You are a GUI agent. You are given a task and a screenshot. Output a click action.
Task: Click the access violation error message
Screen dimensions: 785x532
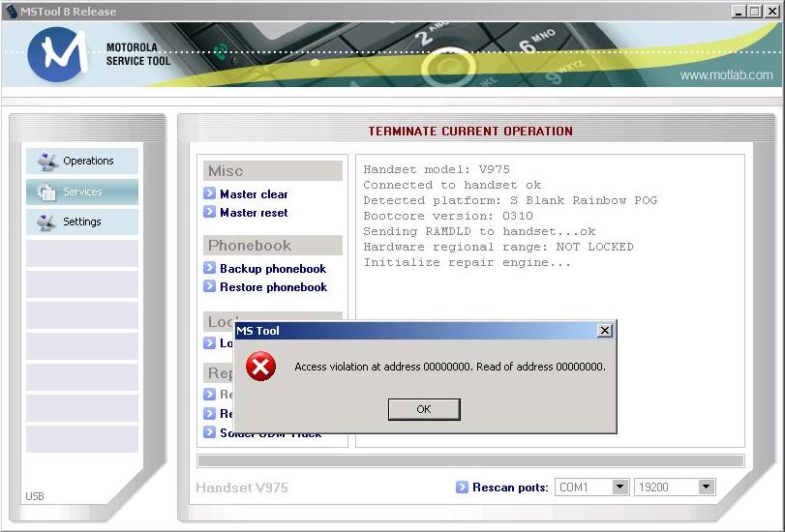449,367
